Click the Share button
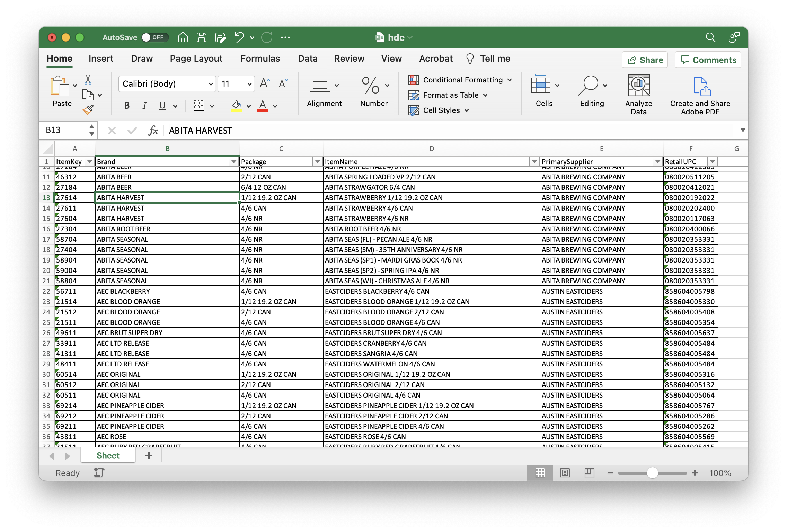This screenshot has height=532, width=787. 645,60
